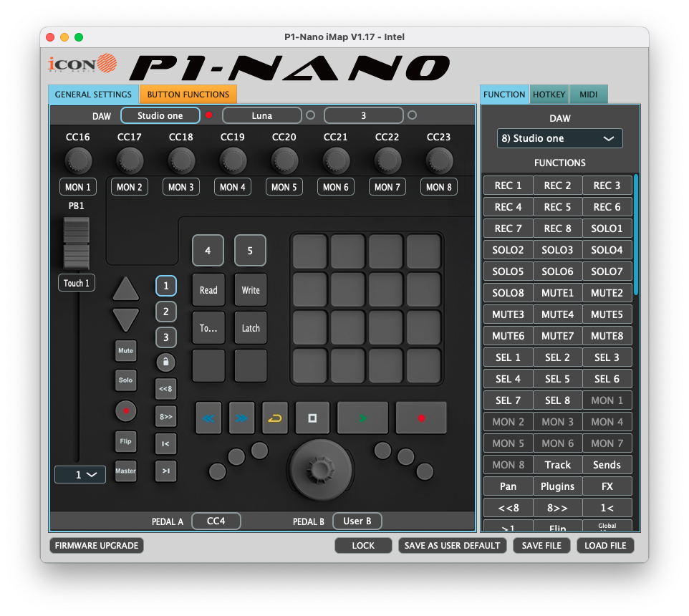This screenshot has height=616, width=689.
Task: Click Save As User Default
Action: click(452, 545)
